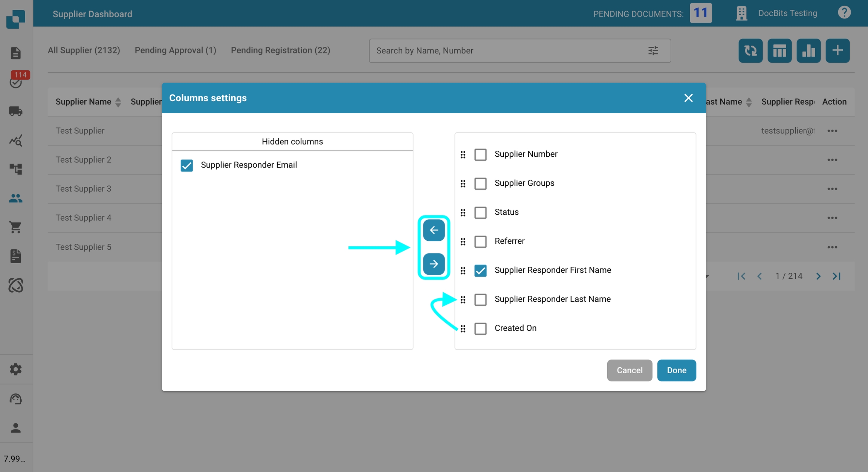Screen dimensions: 868x472
Task: Click the shopping cart sidebar icon
Action: pos(16,227)
